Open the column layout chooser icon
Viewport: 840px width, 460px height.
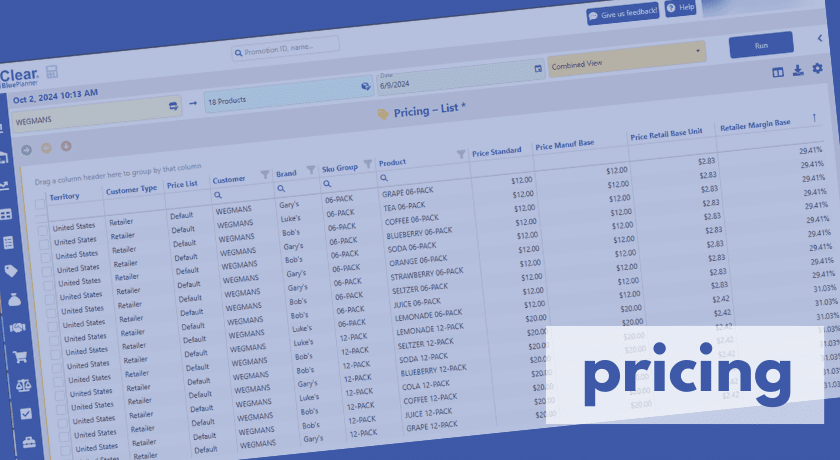point(778,73)
